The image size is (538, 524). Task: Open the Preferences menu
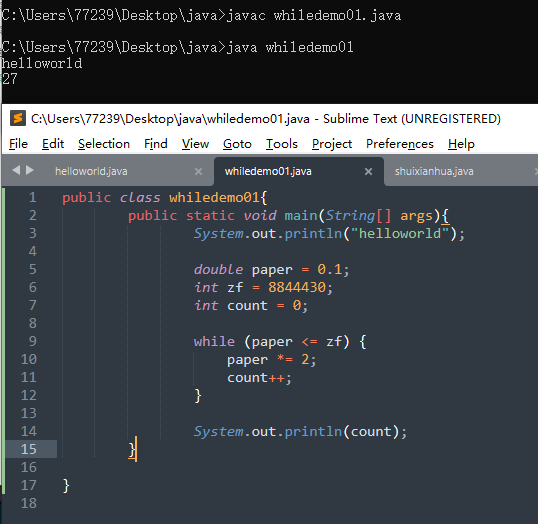click(x=400, y=144)
